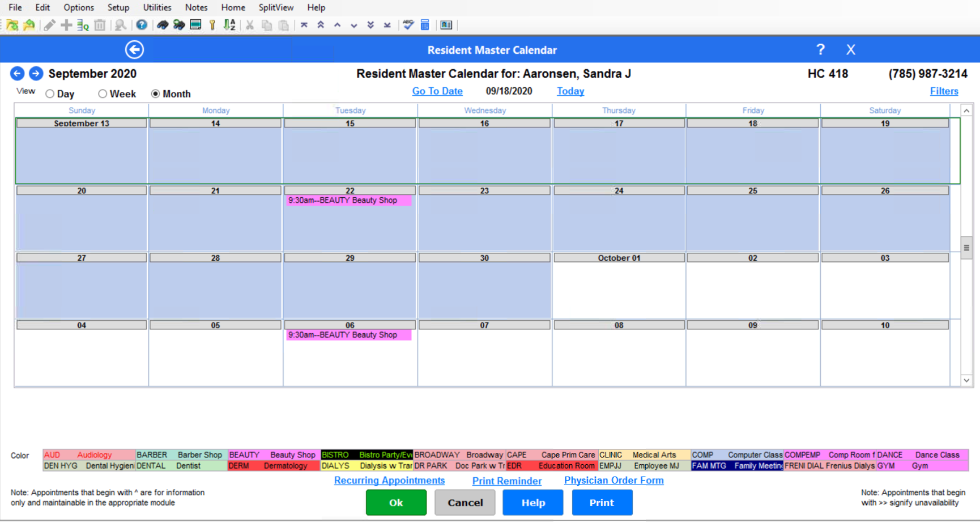Click the previous month navigation arrow
The height and width of the screenshot is (522, 980).
point(16,74)
